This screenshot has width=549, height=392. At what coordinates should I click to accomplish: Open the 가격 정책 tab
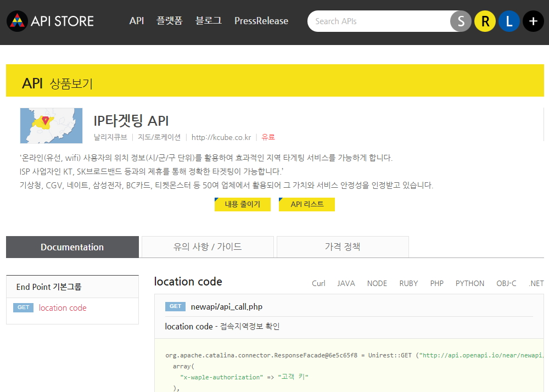pyautogui.click(x=343, y=247)
